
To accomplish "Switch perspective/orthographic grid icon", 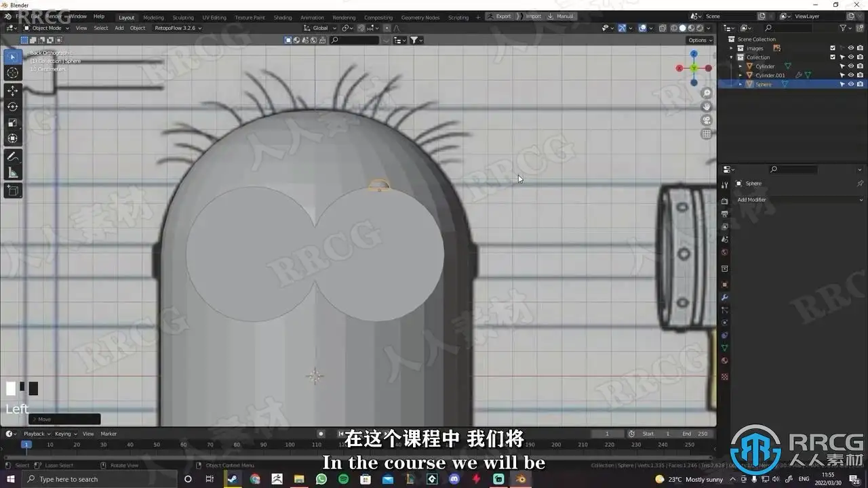I will [x=707, y=134].
